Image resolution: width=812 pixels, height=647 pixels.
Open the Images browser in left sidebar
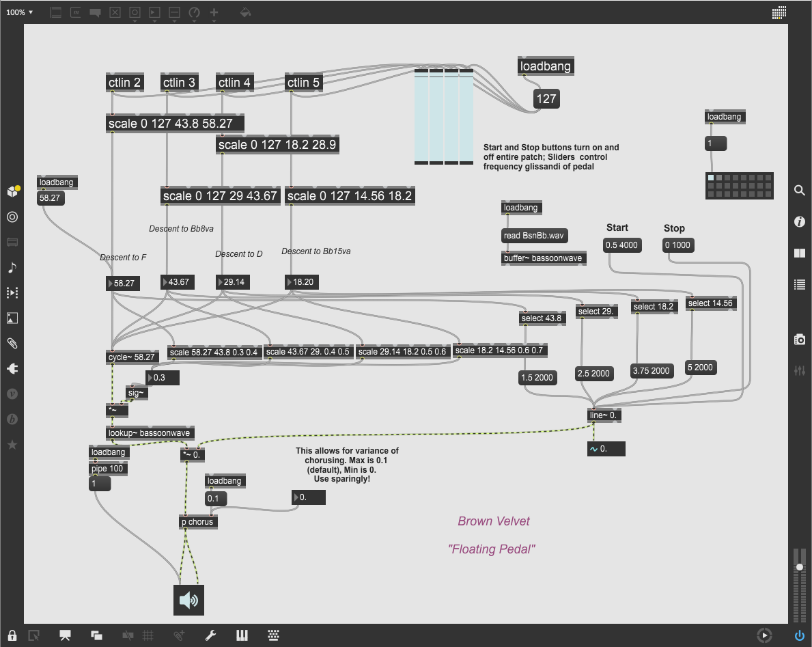(12, 318)
